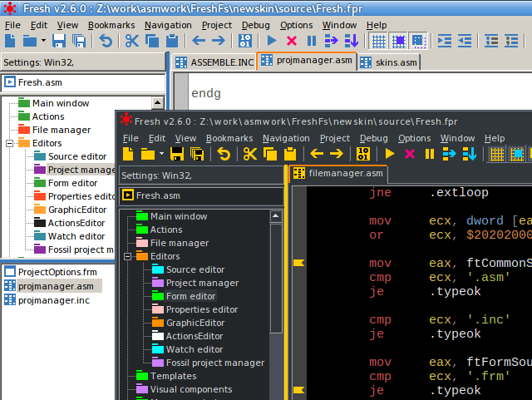This screenshot has height=400, width=532.
Task: Click Save All icon in dark window toolbar
Action: click(197, 154)
